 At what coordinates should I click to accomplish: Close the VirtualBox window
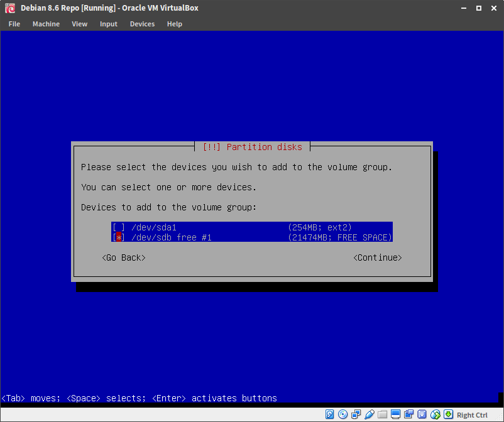coord(494,8)
